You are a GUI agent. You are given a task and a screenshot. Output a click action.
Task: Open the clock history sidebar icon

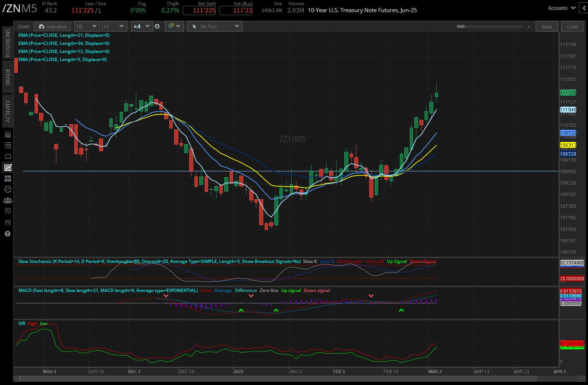8,189
